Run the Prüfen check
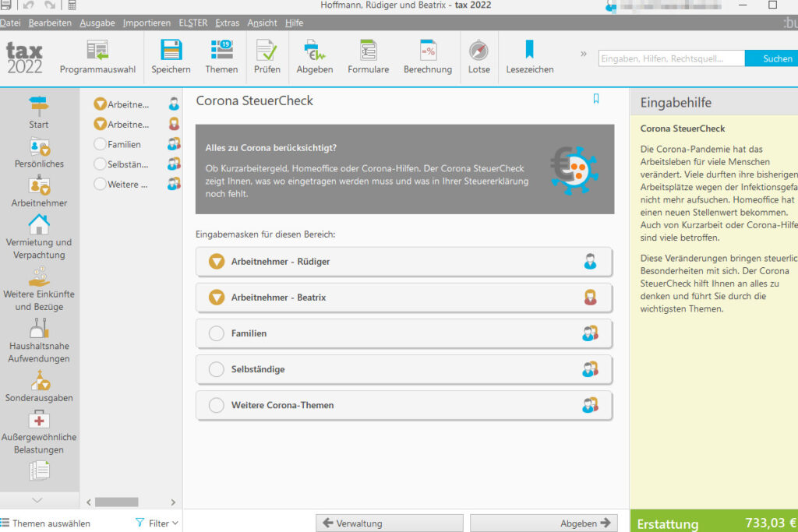Screen dimensions: 798x532 pos(267,57)
